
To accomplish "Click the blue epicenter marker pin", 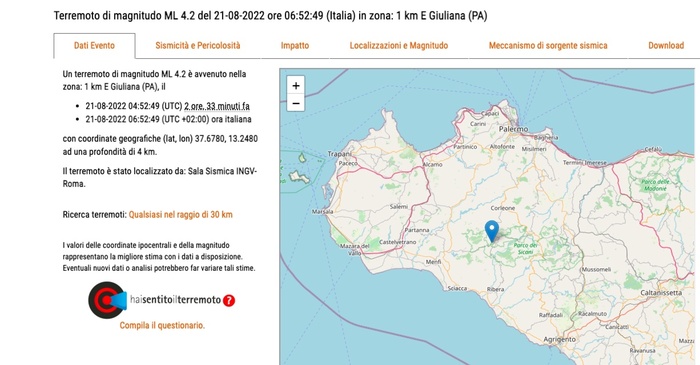I will click(492, 231).
